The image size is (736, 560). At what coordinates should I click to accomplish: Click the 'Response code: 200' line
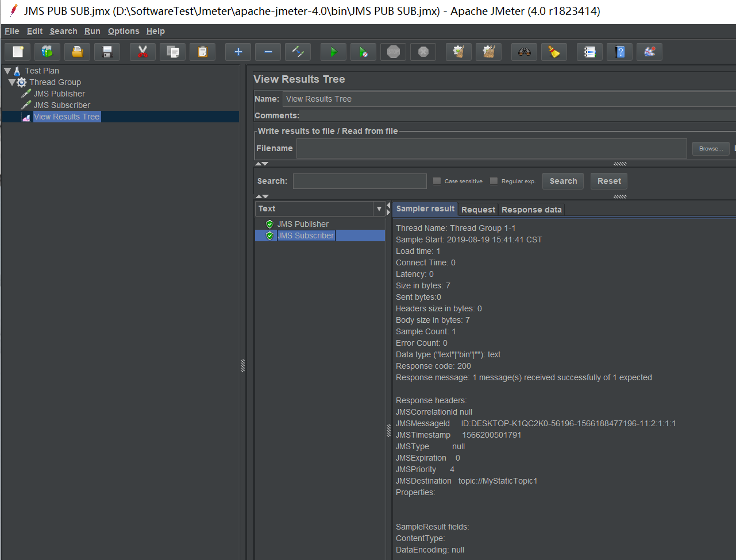coord(433,366)
